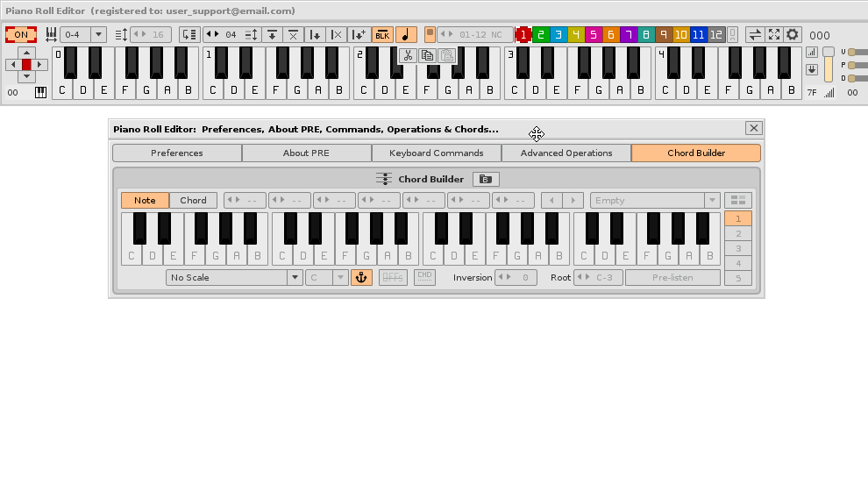This screenshot has height=484, width=868.
Task: Select chord slot 3 button
Action: pos(738,249)
